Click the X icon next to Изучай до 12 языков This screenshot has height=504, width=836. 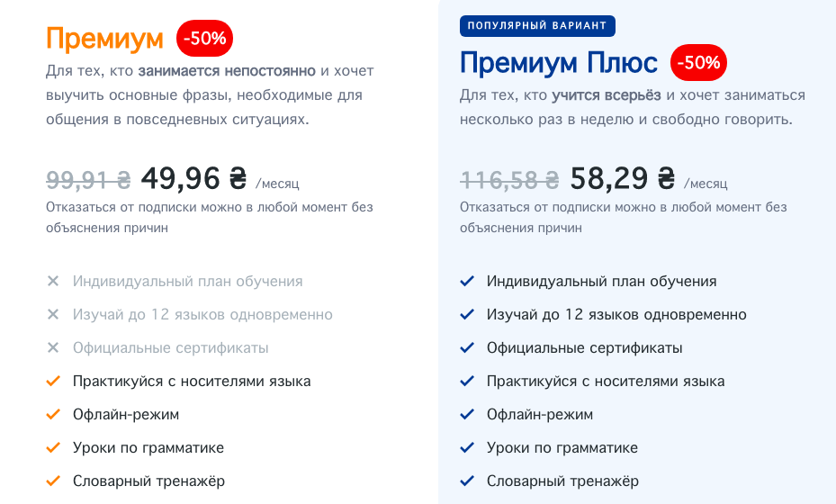tap(53, 314)
